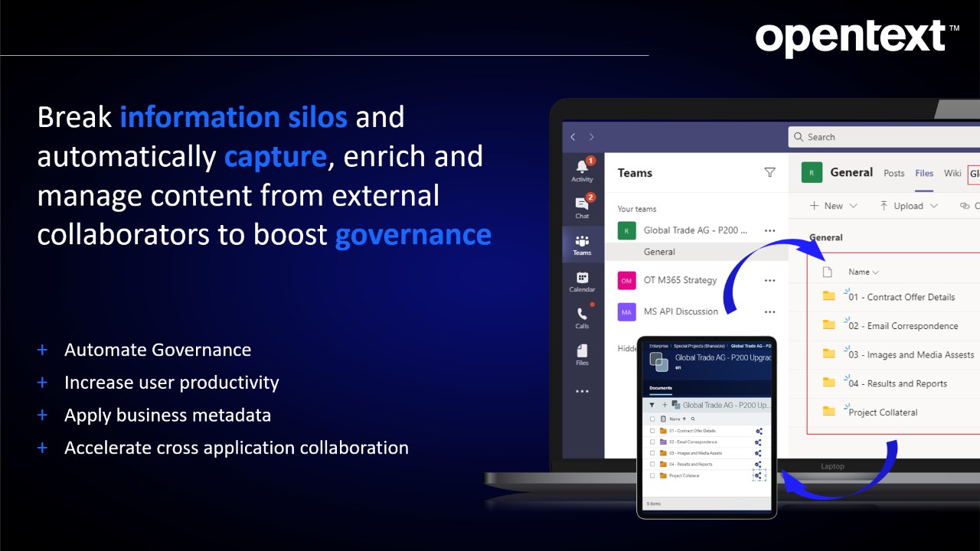Image resolution: width=980 pixels, height=551 pixels.
Task: Select the Documents tab on tablet
Action: [x=661, y=388]
